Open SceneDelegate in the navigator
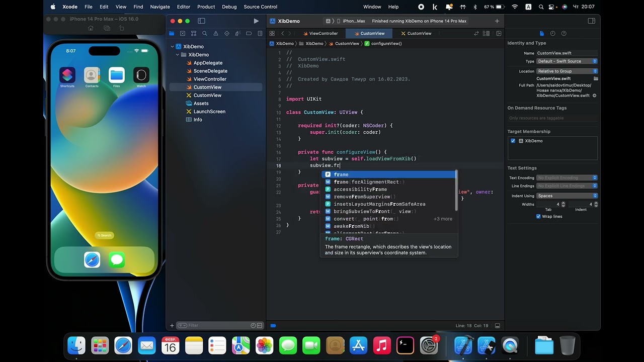The height and width of the screenshot is (362, 644). coord(210,71)
